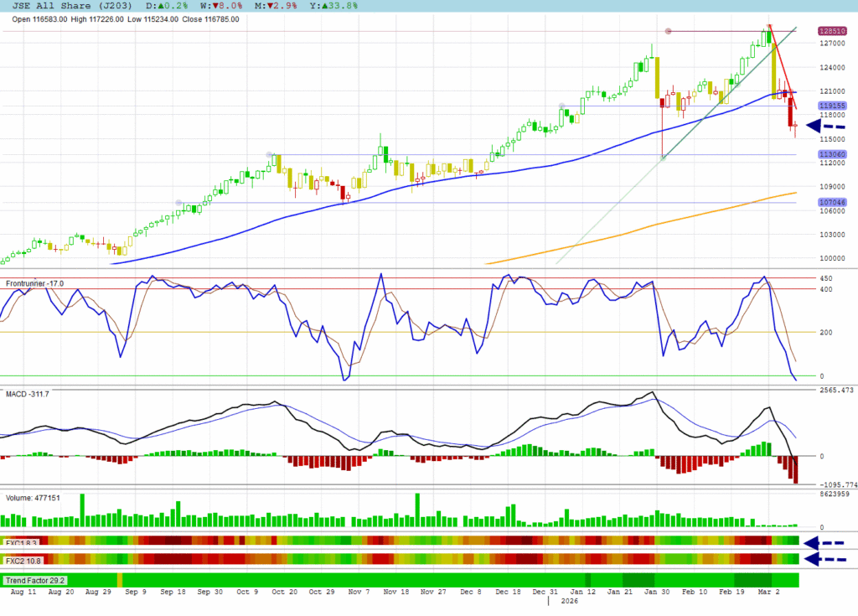Click the red pivot circle on 128510 line

coord(668,32)
